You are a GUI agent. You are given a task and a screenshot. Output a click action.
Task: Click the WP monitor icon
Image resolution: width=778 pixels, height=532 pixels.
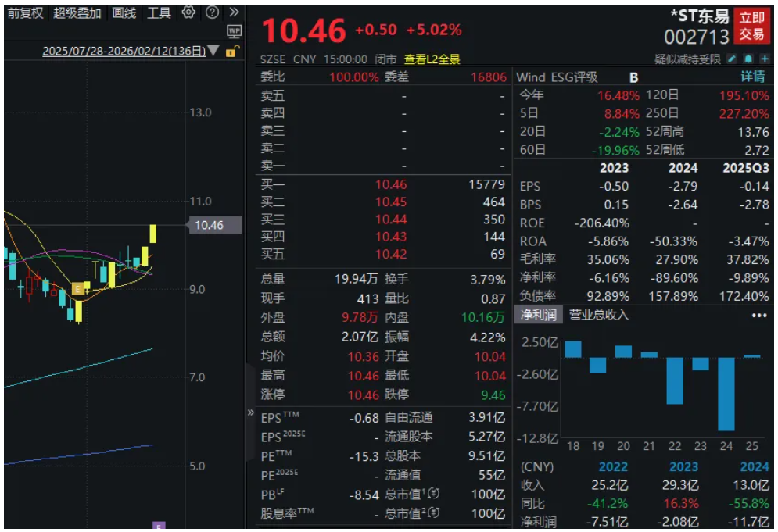[x=234, y=31]
